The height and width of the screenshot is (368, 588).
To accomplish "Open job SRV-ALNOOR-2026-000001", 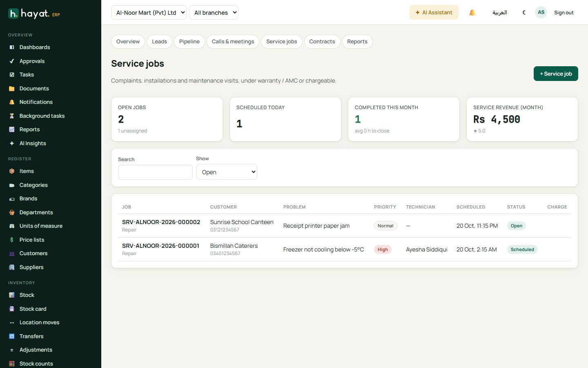I will point(160,246).
